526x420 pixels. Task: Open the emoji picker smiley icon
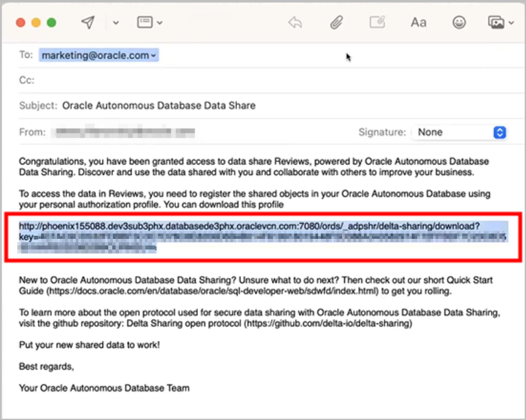tap(459, 23)
